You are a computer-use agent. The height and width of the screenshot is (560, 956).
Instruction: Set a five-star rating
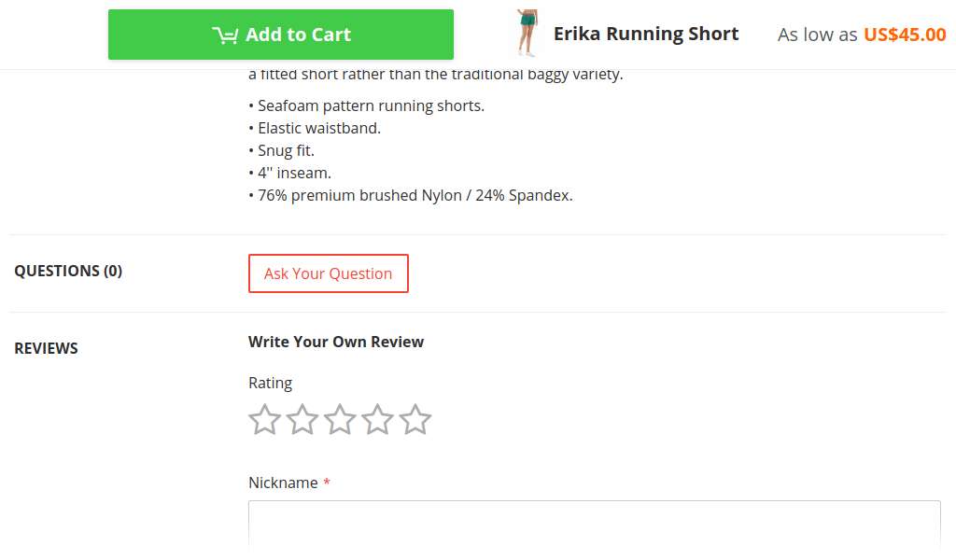click(x=415, y=419)
